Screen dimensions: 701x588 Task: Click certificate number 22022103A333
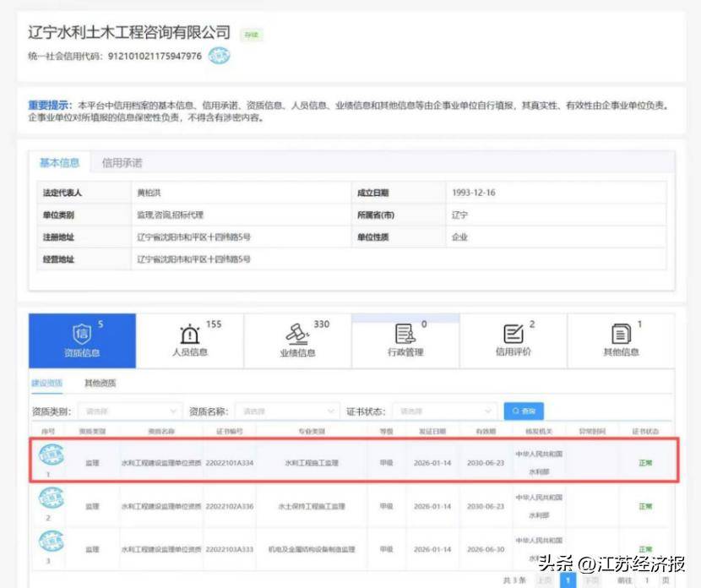click(x=230, y=549)
